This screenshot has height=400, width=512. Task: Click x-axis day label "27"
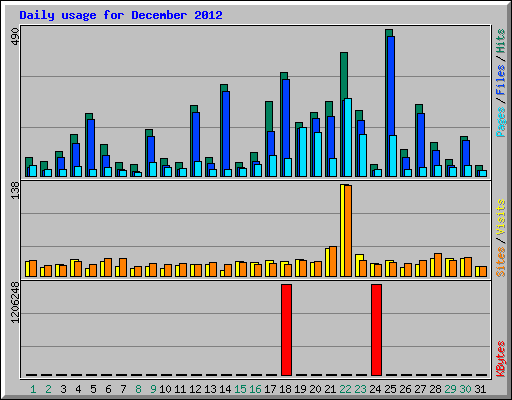pos(420,389)
